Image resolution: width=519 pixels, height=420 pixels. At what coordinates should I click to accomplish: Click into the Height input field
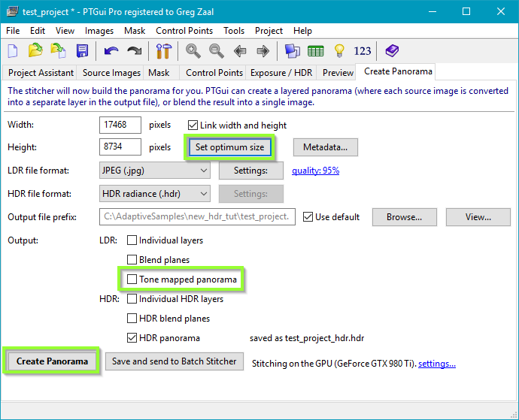coord(120,147)
